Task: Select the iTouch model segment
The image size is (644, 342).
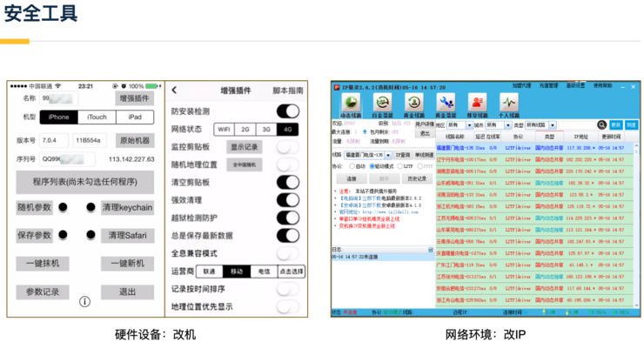Action: (97, 117)
